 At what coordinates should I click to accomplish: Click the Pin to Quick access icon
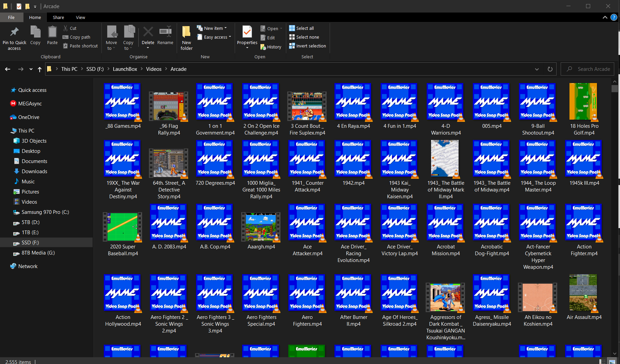[14, 32]
